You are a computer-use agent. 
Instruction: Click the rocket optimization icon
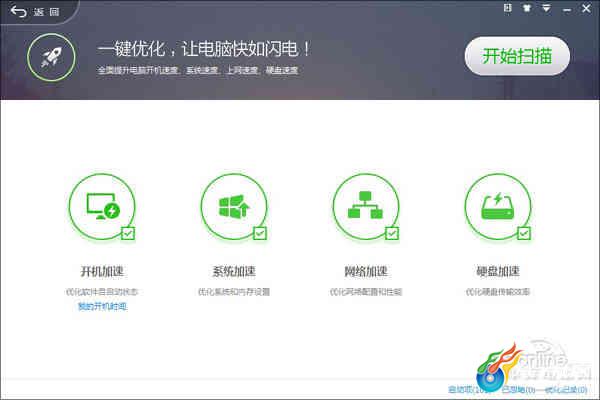[51, 57]
